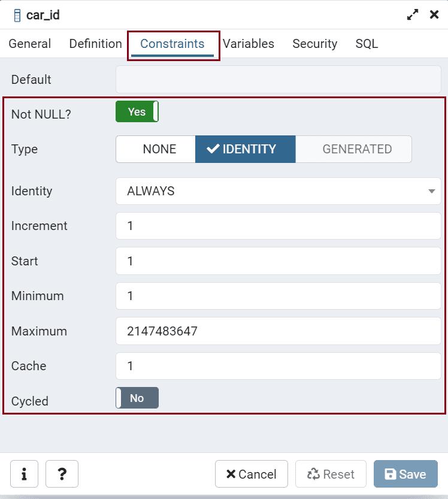
Task: Close the car_id dialog
Action: [x=434, y=14]
